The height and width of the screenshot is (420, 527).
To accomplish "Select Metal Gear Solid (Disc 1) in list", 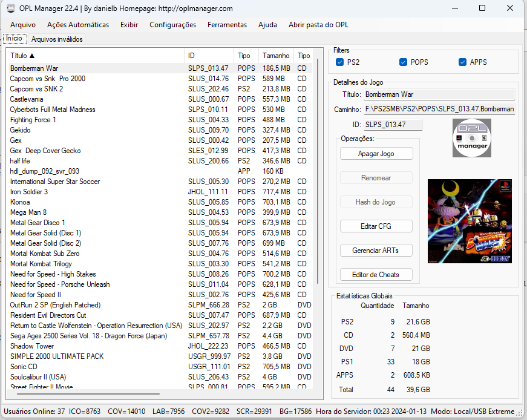I will (x=45, y=233).
